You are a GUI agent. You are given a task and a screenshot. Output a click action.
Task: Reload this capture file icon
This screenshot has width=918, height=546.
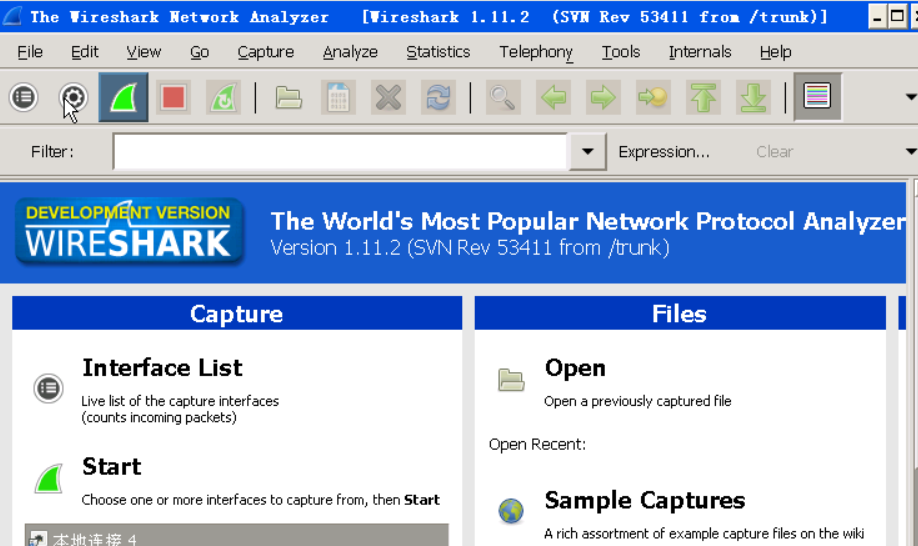click(438, 97)
